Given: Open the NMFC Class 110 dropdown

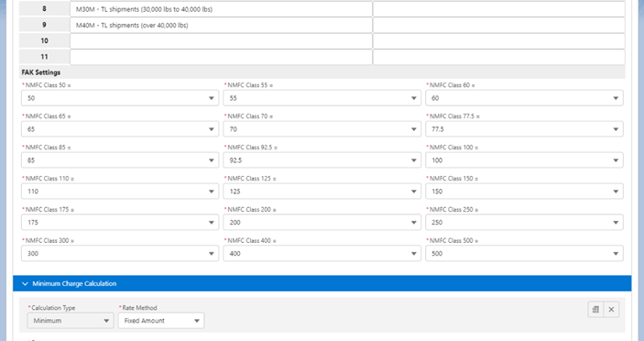Looking at the screenshot, I should click(120, 191).
